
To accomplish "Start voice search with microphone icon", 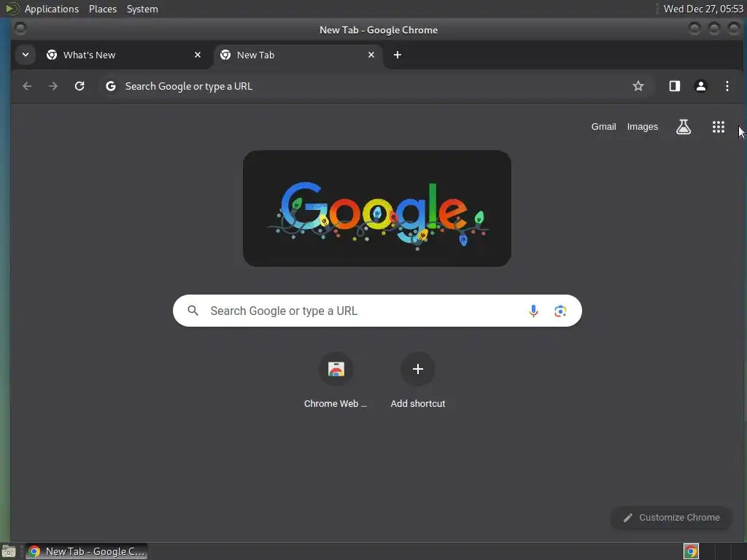I will pos(533,311).
